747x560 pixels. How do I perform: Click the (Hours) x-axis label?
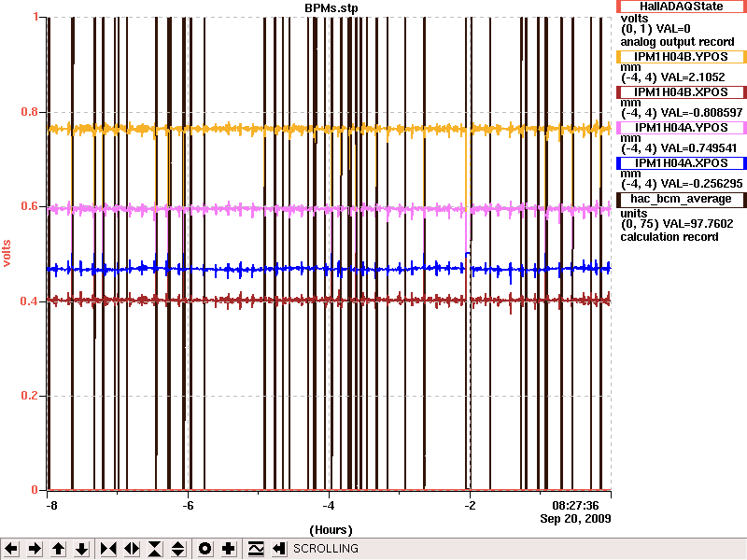(331, 530)
